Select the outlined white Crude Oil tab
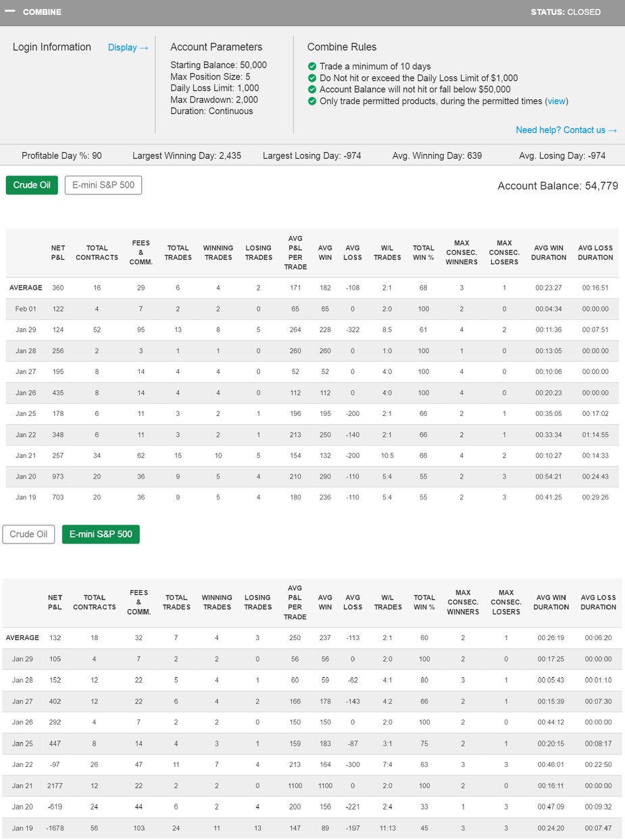 point(28,534)
